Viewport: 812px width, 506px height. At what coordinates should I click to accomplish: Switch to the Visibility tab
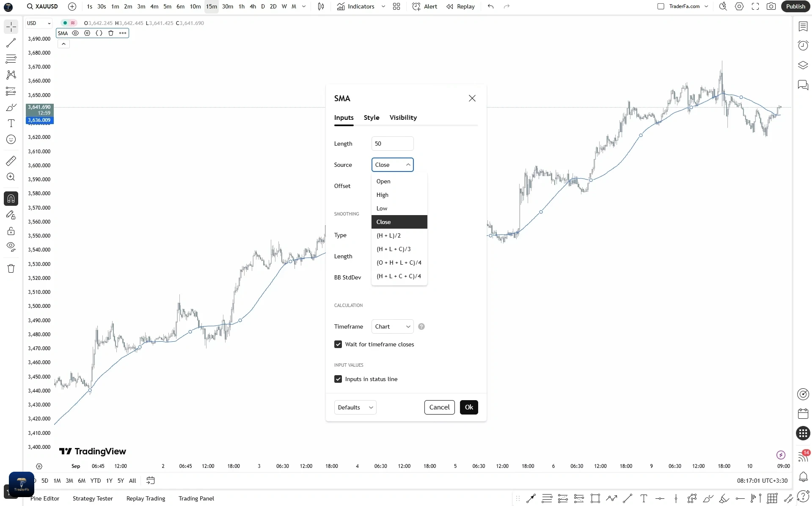[403, 118]
